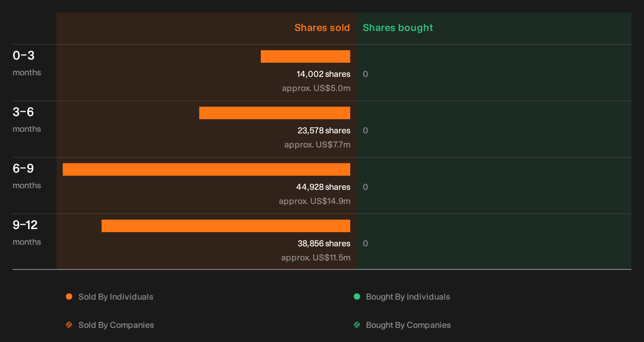The image size is (644, 342).
Task: Click the striped Sold By Companies legend icon
Action: tap(69, 325)
